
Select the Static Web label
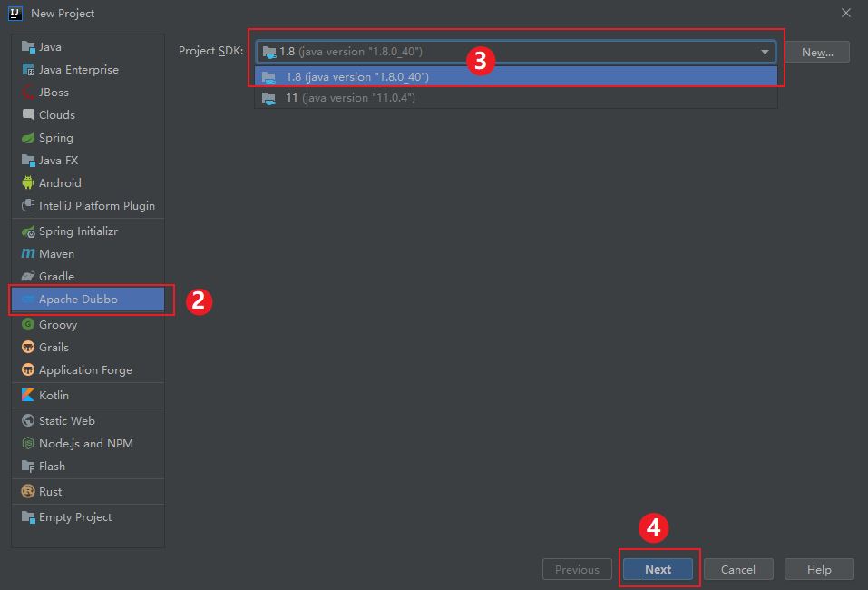[67, 420]
